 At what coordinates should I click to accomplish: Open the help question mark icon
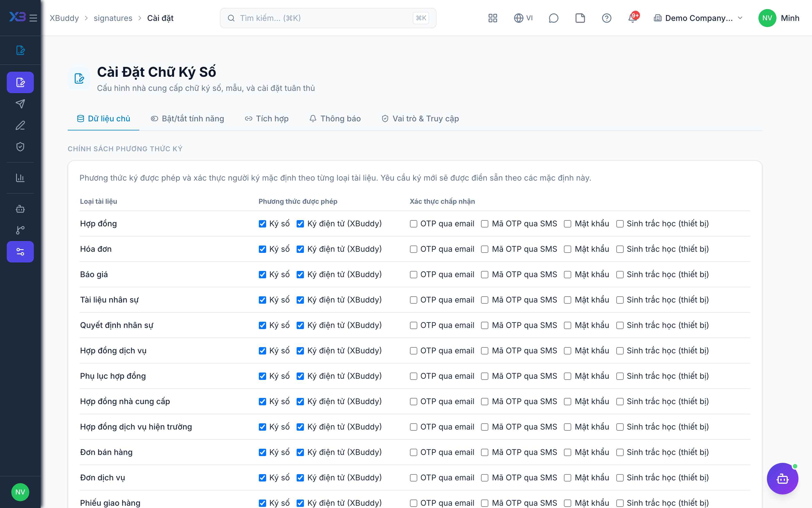pyautogui.click(x=606, y=18)
